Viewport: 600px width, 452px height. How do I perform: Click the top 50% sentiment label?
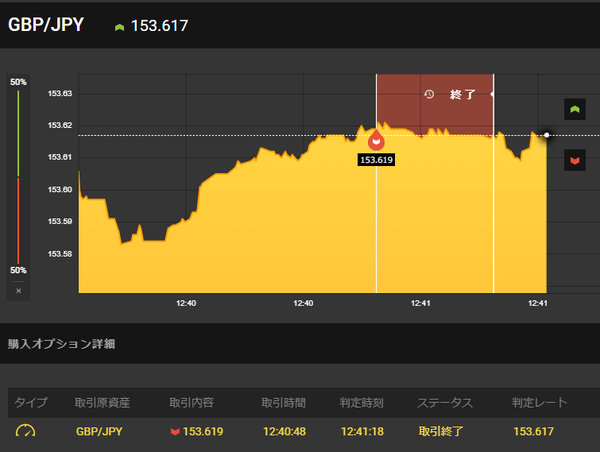pos(18,82)
